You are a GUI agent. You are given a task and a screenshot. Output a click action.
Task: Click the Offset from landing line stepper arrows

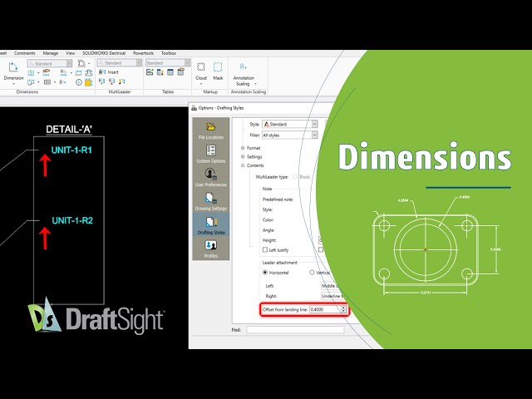343,309
